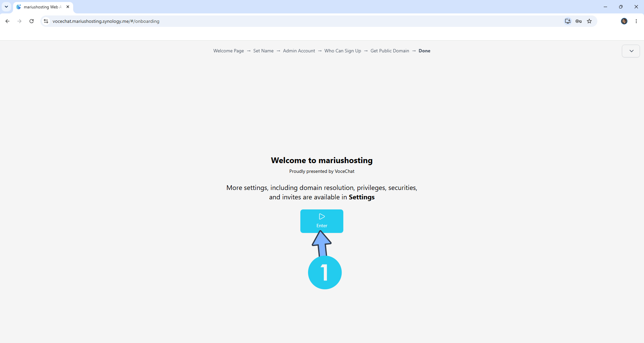Click the bold Settings word
Image resolution: width=644 pixels, height=343 pixels.
tap(362, 197)
